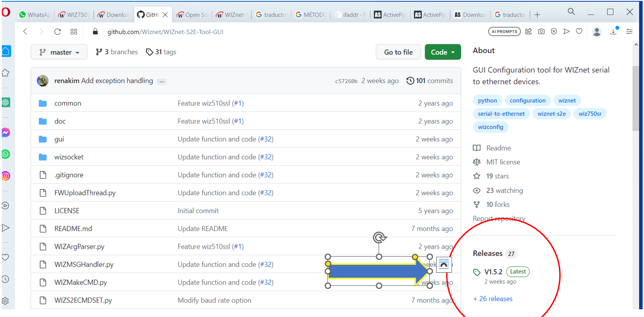This screenshot has width=644, height=317.
Task: Switch to the MÉTODO tab
Action: [311, 15]
